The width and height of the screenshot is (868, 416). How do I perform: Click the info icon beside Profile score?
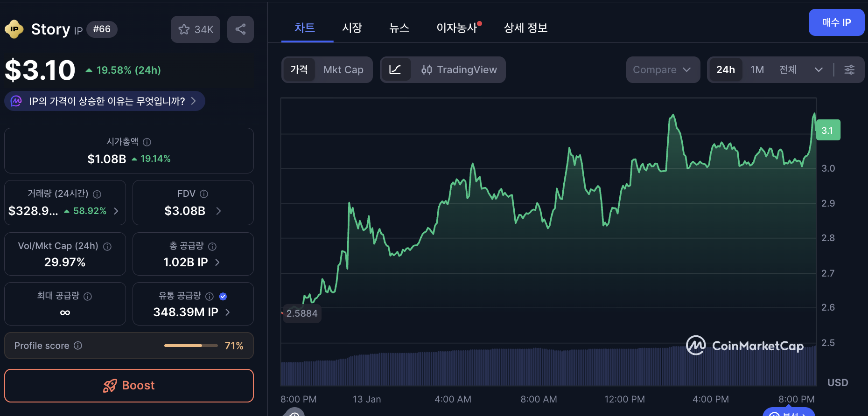78,346
